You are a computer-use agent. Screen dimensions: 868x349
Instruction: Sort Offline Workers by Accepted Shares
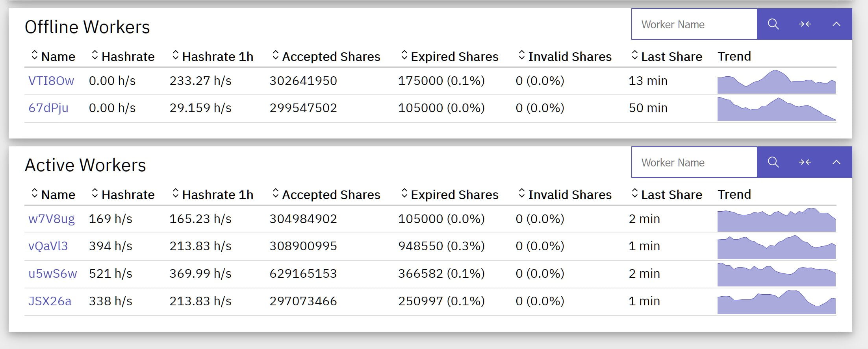[326, 56]
